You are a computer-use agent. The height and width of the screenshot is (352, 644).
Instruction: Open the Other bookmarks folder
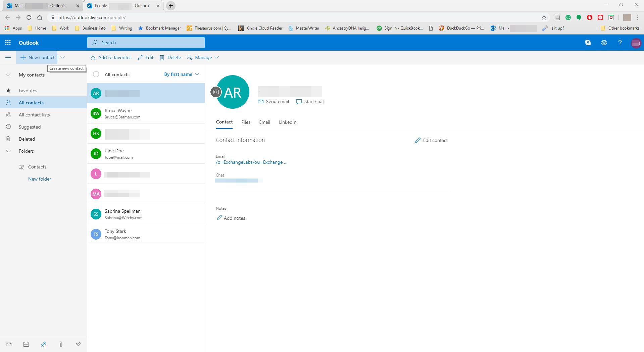pos(620,28)
